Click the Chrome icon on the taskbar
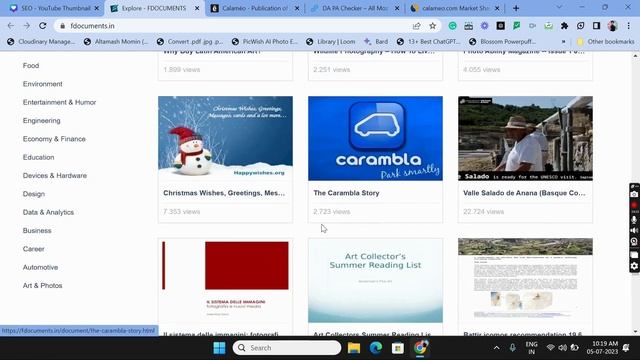Viewport: 640px width, 360px height. [x=420, y=348]
